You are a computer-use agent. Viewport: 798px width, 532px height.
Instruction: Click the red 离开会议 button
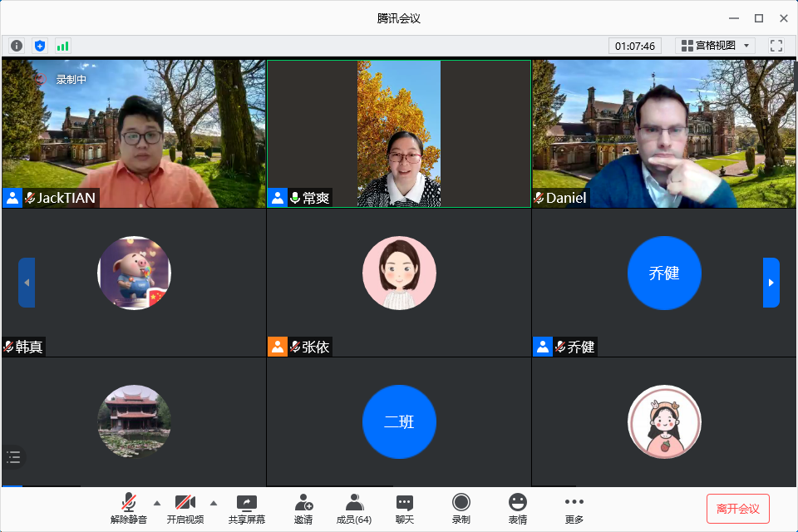pyautogui.click(x=738, y=509)
